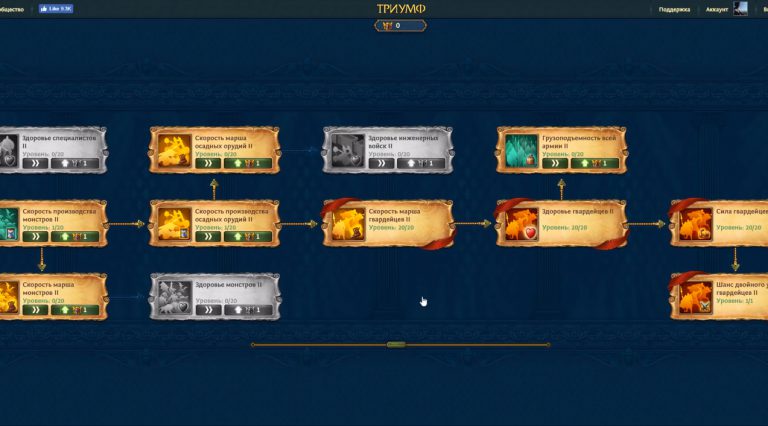This screenshot has width=768, height=426.
Task: Click the Скорость марша монстров II icon
Action: 9,297
